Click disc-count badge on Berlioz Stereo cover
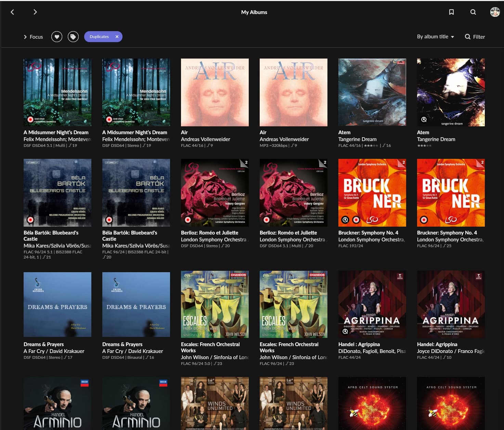This screenshot has width=504, height=430. click(x=244, y=163)
